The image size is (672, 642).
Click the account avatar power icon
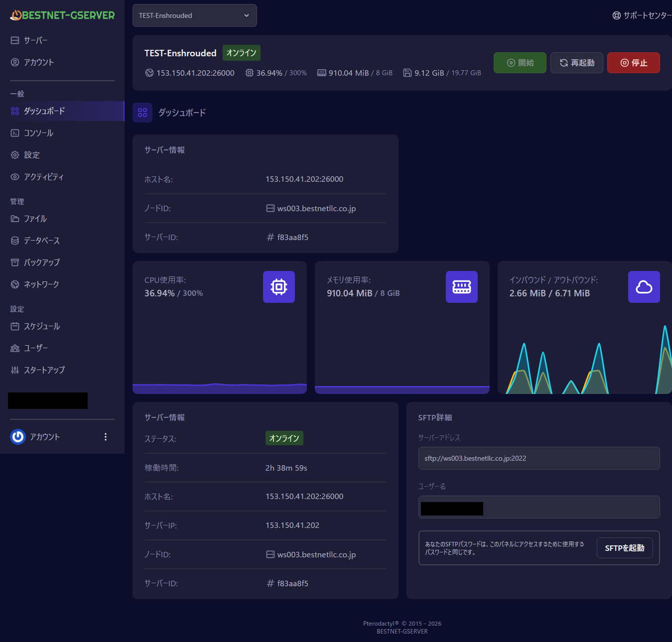tap(18, 437)
